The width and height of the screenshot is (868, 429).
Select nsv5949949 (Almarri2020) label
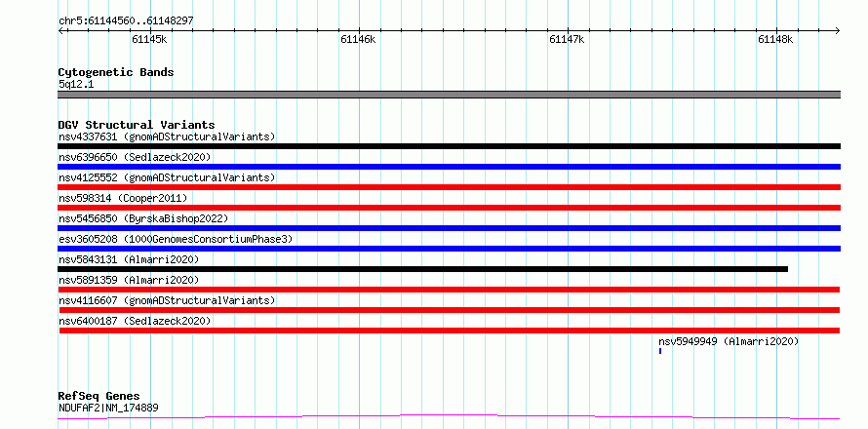click(730, 341)
